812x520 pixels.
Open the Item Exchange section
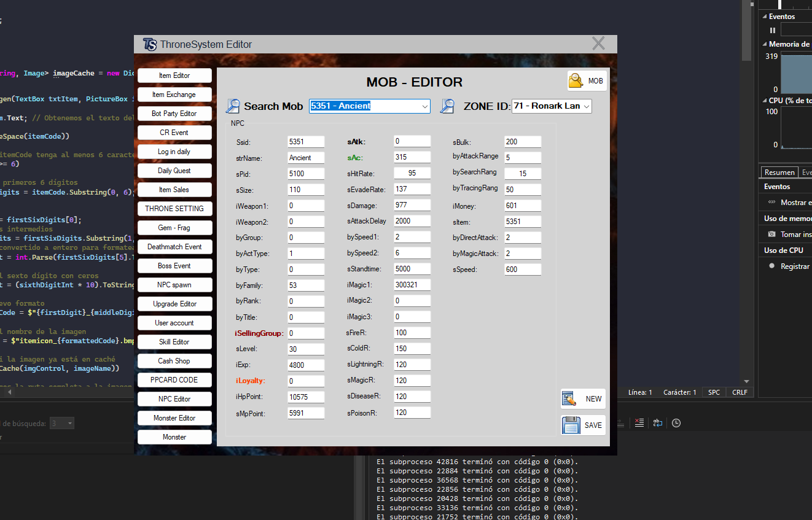tap(174, 95)
